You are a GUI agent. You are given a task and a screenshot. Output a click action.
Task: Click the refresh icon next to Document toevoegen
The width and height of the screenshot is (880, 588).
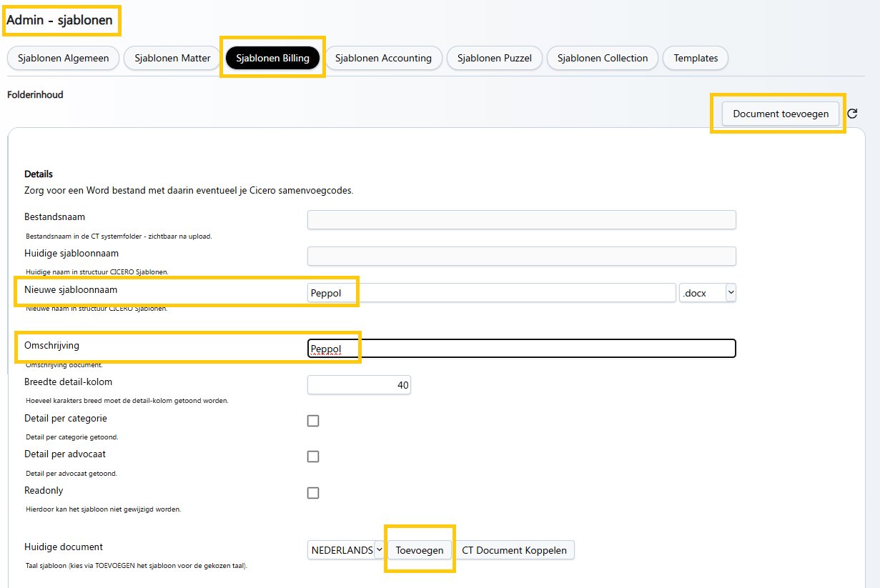[x=852, y=114]
